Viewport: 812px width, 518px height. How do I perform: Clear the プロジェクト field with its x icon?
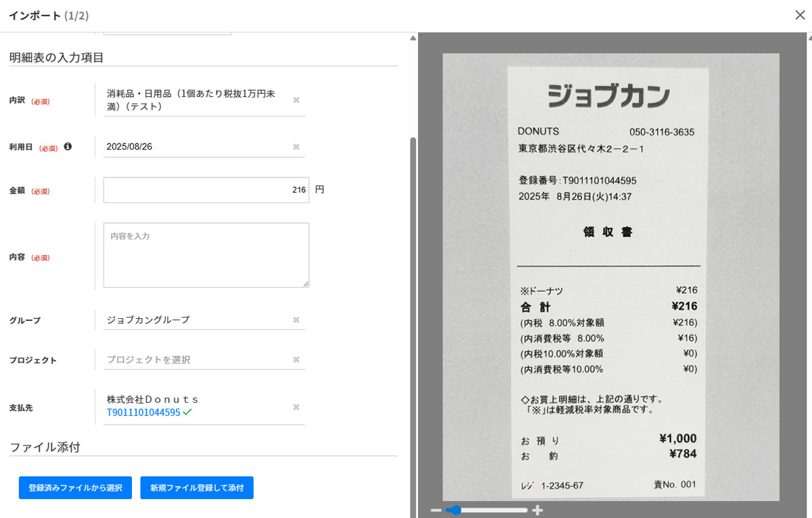click(296, 360)
